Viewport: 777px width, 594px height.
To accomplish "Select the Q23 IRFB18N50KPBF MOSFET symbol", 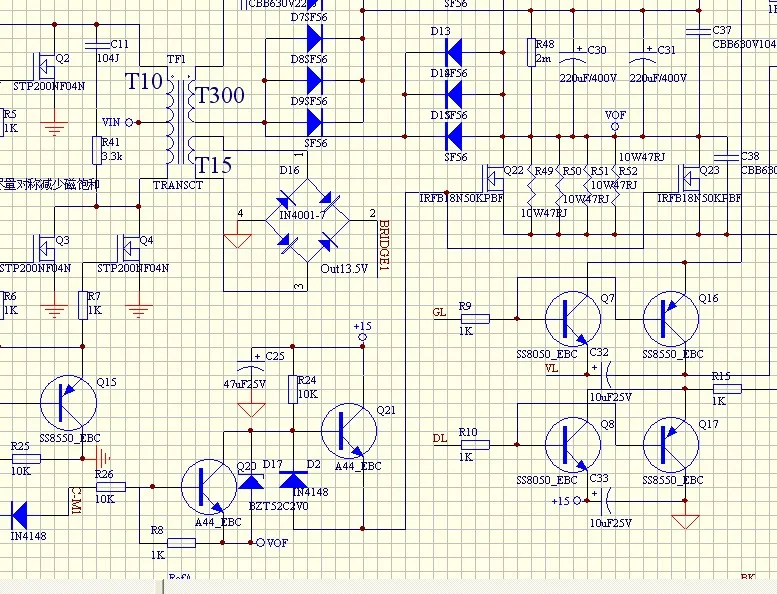I will point(689,178).
